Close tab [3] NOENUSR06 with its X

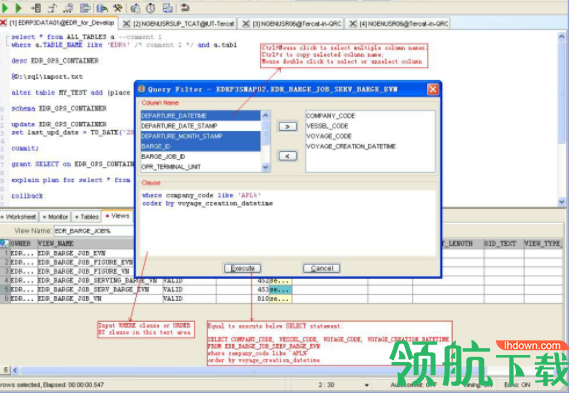pos(246,24)
